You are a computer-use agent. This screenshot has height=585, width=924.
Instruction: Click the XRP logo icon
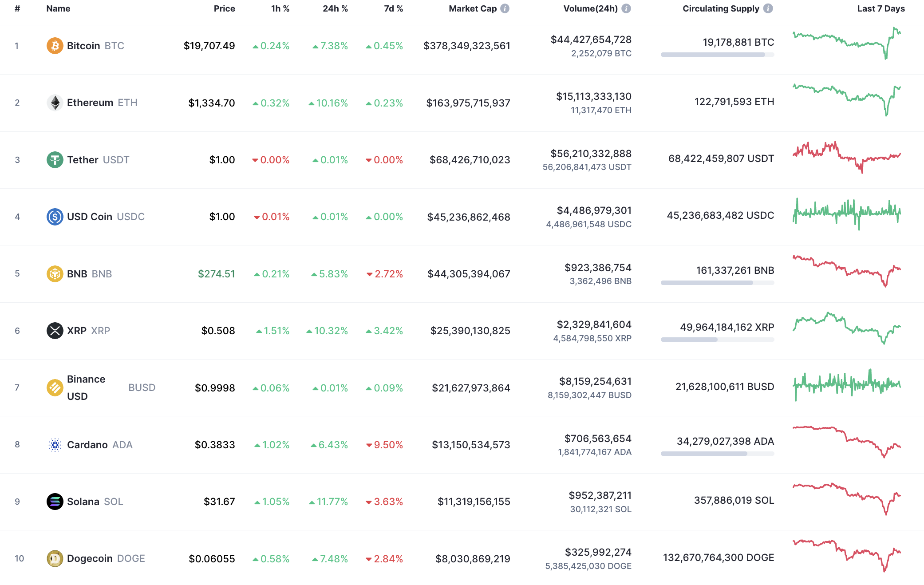[55, 331]
